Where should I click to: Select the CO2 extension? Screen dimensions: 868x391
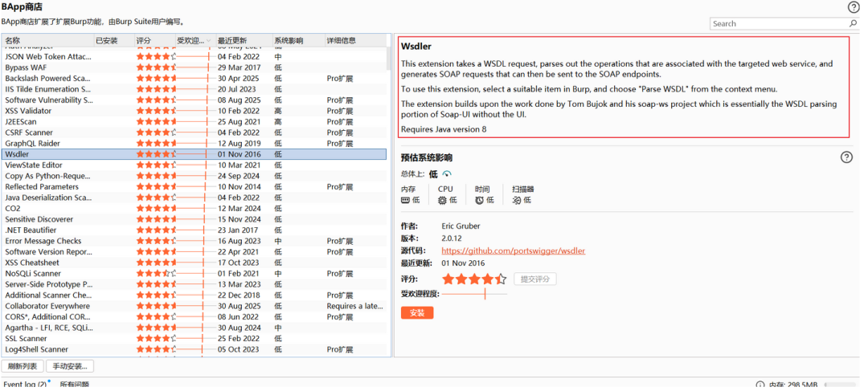coord(194,209)
